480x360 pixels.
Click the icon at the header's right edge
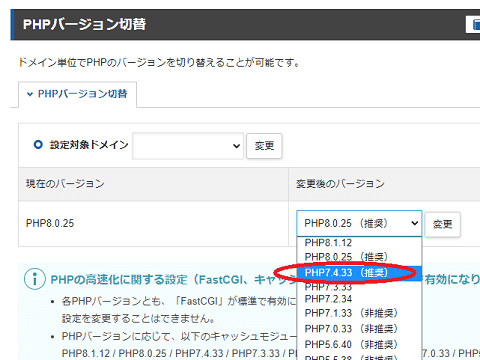click(474, 25)
